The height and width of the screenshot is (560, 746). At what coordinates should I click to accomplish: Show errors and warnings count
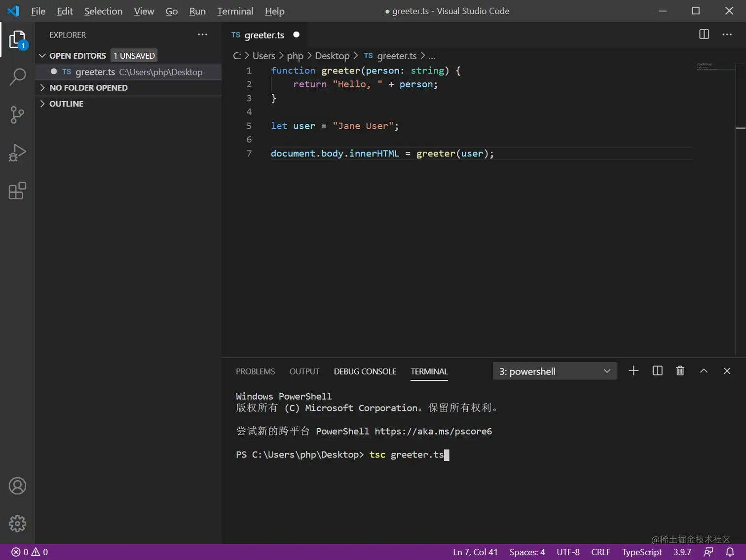click(x=30, y=552)
